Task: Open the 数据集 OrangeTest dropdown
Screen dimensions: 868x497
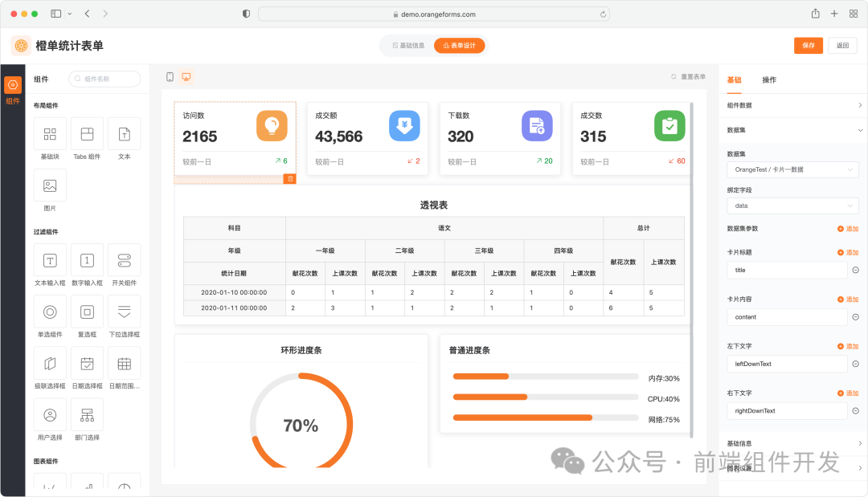Action: pyautogui.click(x=792, y=169)
